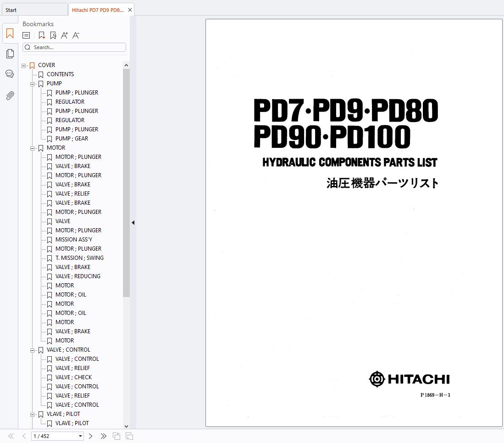
Task: Collapse the top-level VLAVE ; PILOT group
Action: pos(32,415)
